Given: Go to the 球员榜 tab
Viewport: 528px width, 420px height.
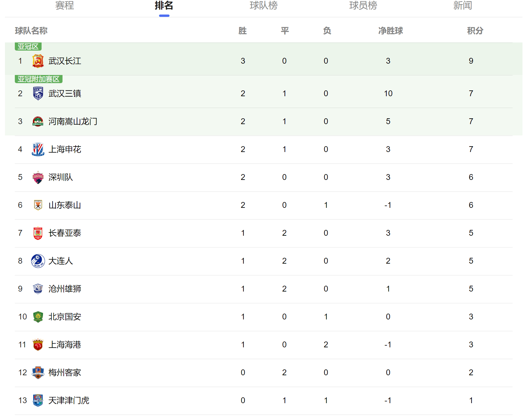Looking at the screenshot, I should tap(363, 6).
